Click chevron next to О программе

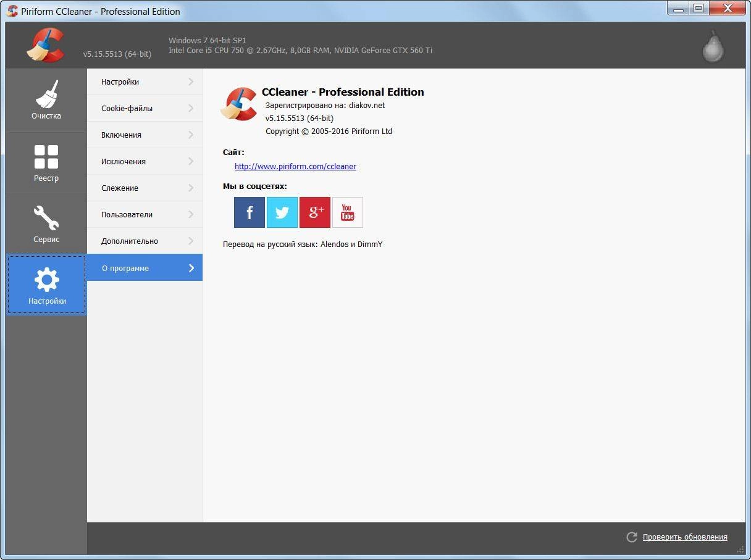point(191,268)
